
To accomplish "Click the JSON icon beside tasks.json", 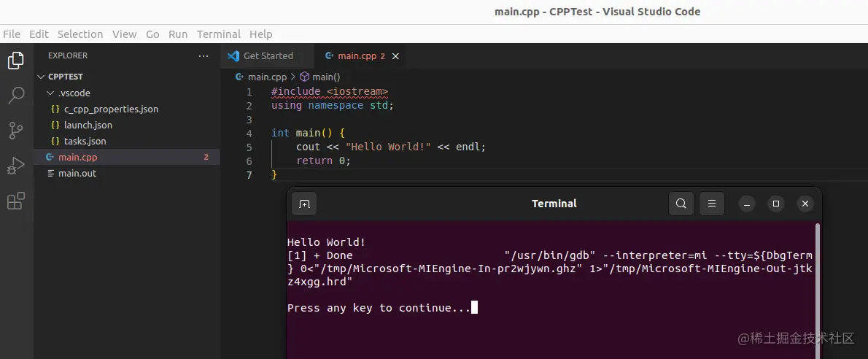I will coord(55,142).
